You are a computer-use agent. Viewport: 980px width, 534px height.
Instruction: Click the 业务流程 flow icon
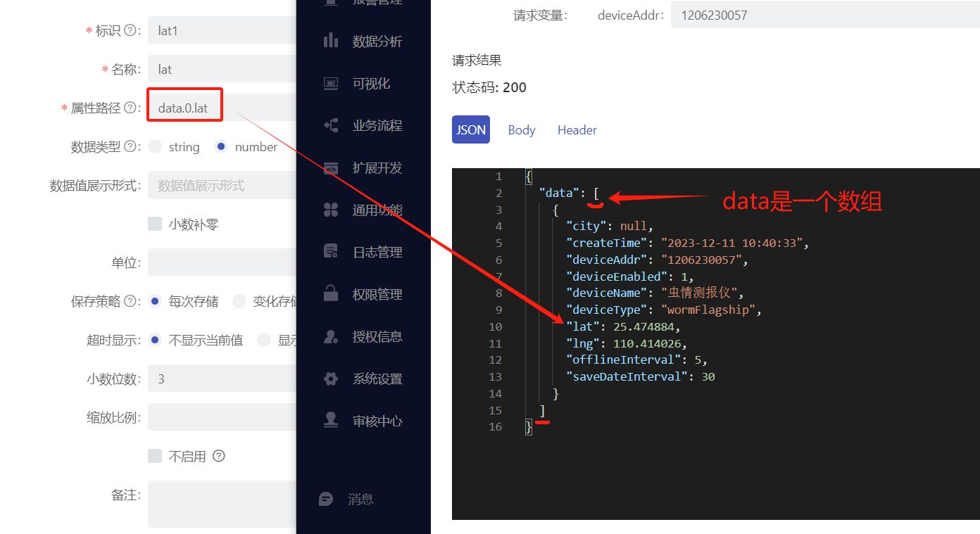[x=331, y=125]
